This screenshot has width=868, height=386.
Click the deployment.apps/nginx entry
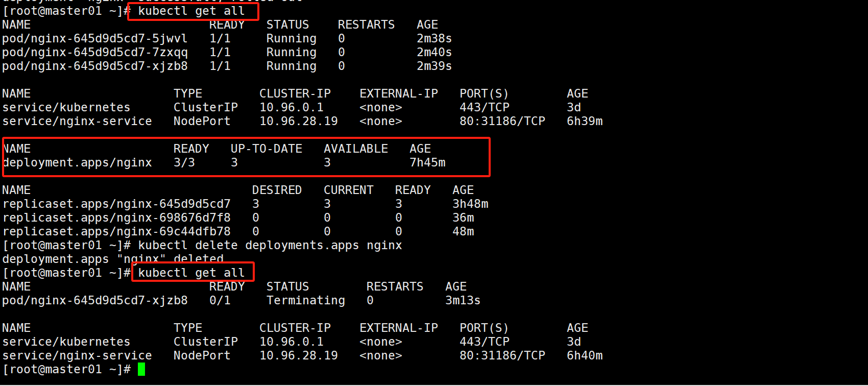coord(77,163)
